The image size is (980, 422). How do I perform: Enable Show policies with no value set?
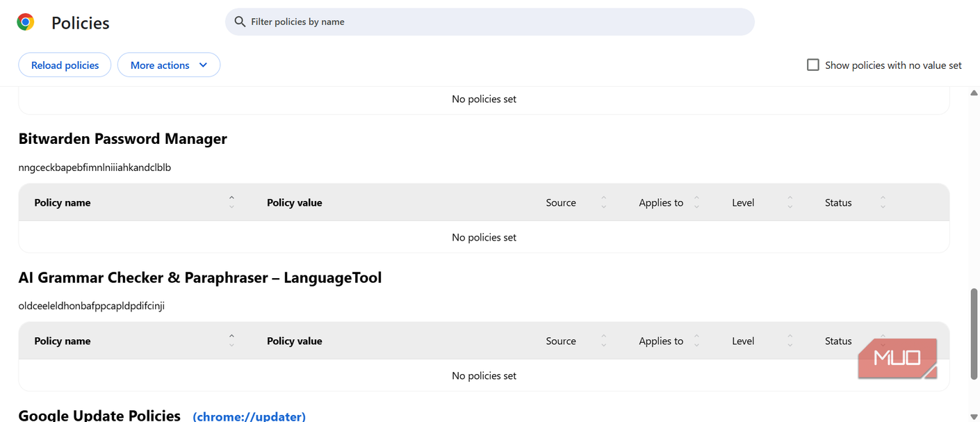(812, 65)
